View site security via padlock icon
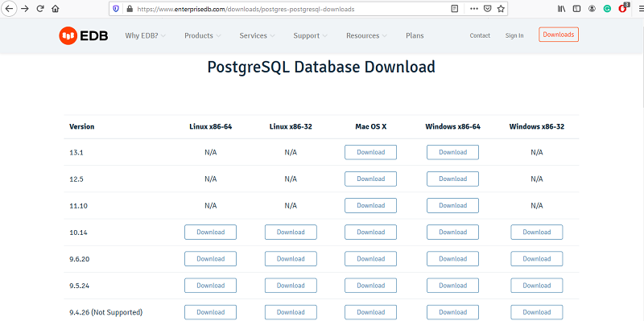The image size is (644, 321). [x=130, y=9]
